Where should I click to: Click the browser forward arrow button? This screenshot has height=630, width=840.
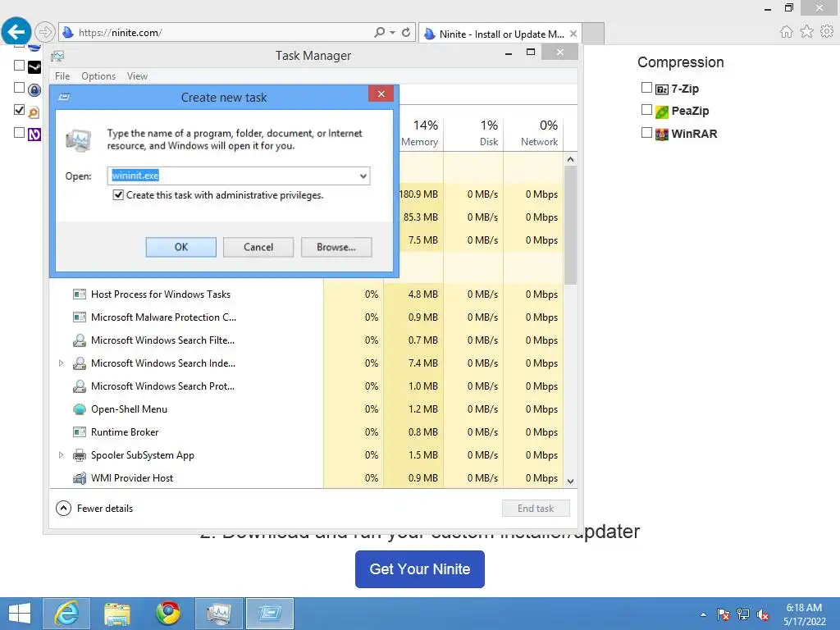45,32
